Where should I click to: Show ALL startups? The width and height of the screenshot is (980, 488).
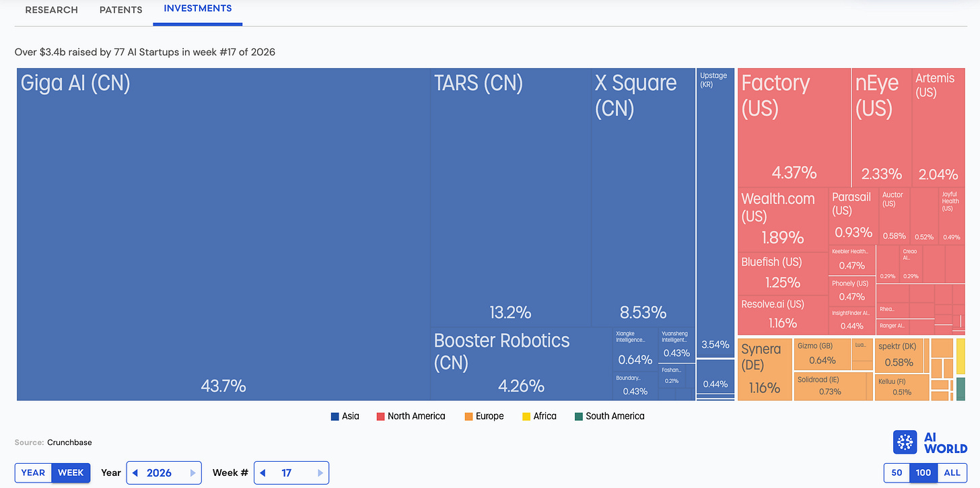click(952, 473)
